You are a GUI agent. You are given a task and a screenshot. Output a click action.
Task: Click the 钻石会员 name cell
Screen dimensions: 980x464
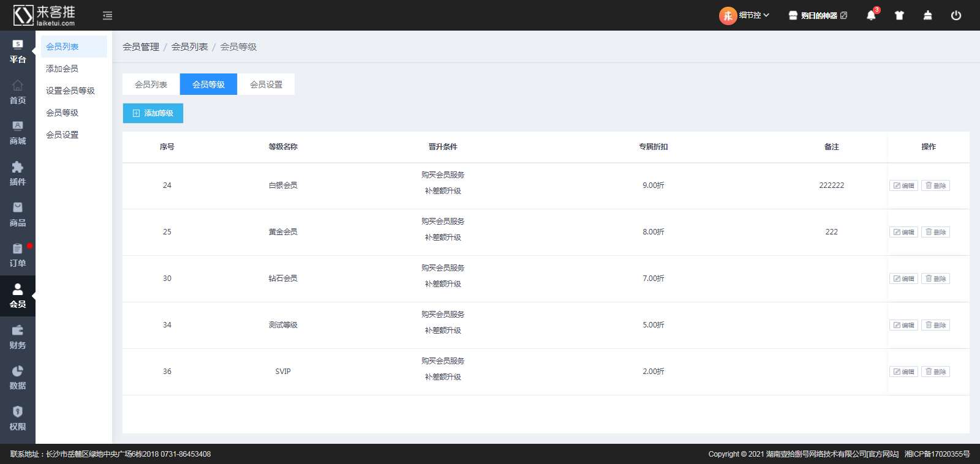click(x=283, y=279)
